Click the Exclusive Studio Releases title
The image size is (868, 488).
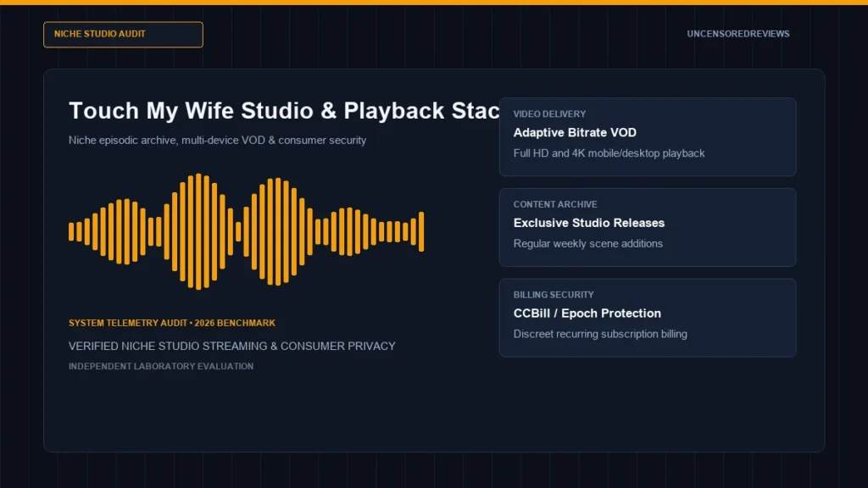pyautogui.click(x=588, y=223)
